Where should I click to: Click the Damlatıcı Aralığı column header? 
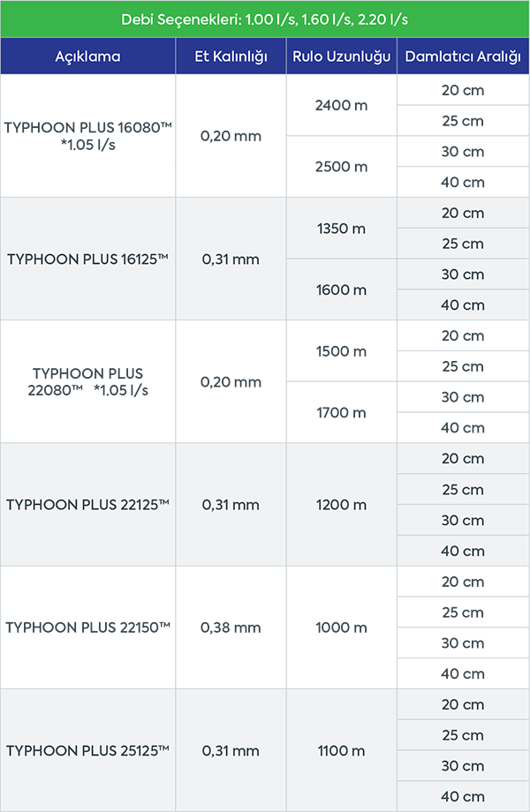[463, 57]
